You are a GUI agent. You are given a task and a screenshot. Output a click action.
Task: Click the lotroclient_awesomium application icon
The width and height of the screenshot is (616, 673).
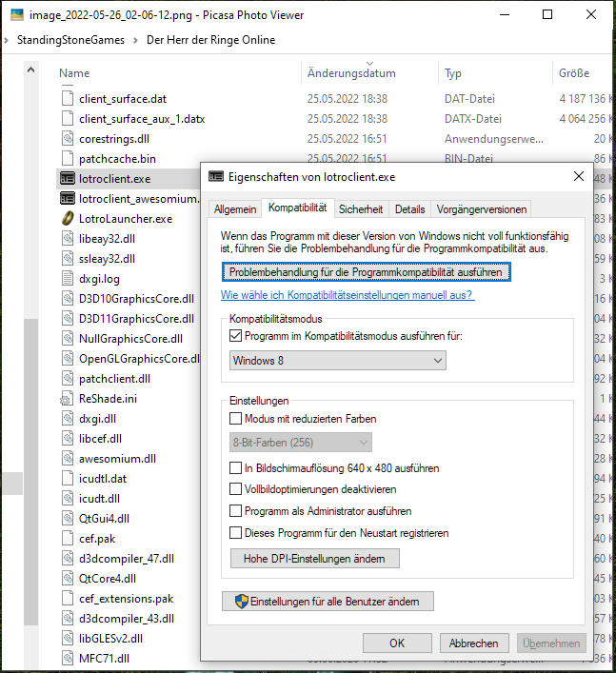pos(68,199)
